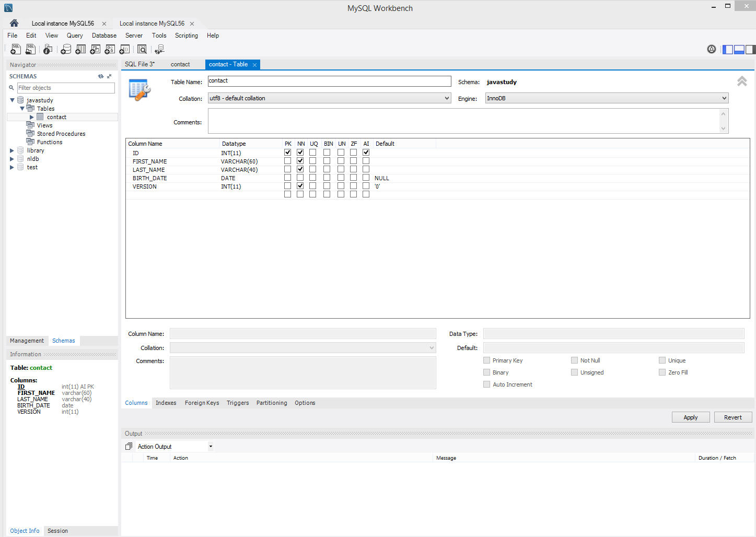This screenshot has height=537, width=756.
Task: Click the Filter objects search box
Action: [66, 88]
